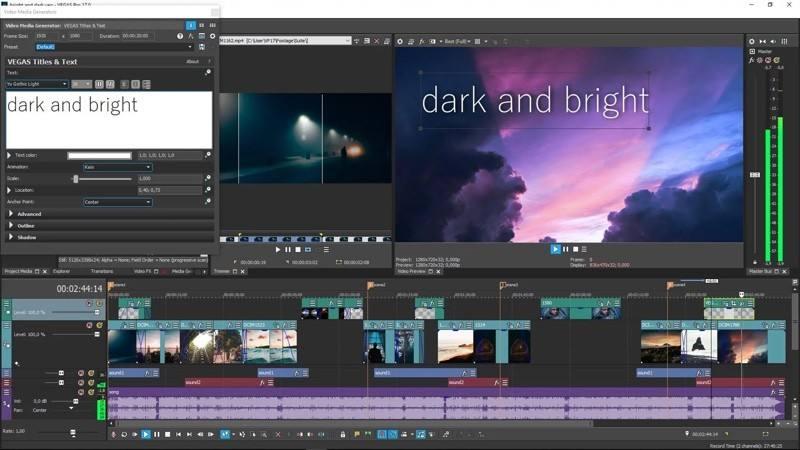Insert a marker with the flag icon
The height and width of the screenshot is (450, 800).
click(x=357, y=434)
